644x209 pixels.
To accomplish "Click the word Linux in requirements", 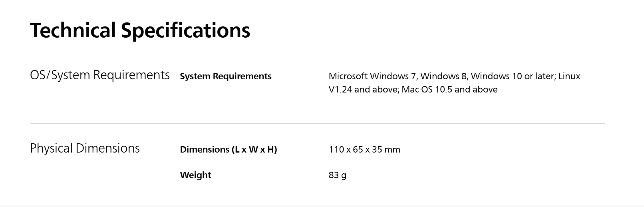I will click(x=569, y=76).
